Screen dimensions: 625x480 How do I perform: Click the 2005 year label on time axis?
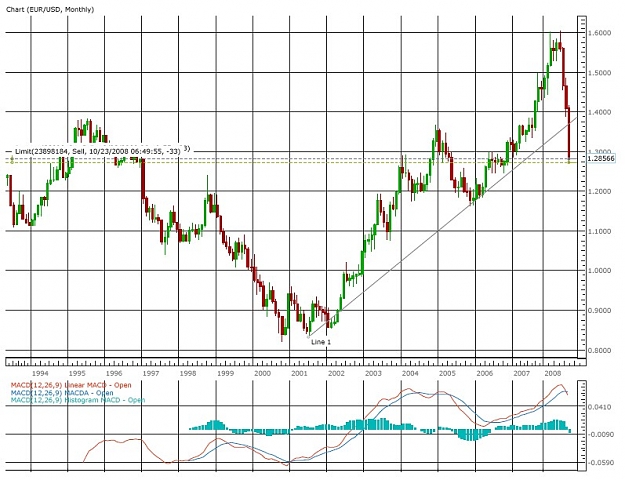tap(447, 374)
